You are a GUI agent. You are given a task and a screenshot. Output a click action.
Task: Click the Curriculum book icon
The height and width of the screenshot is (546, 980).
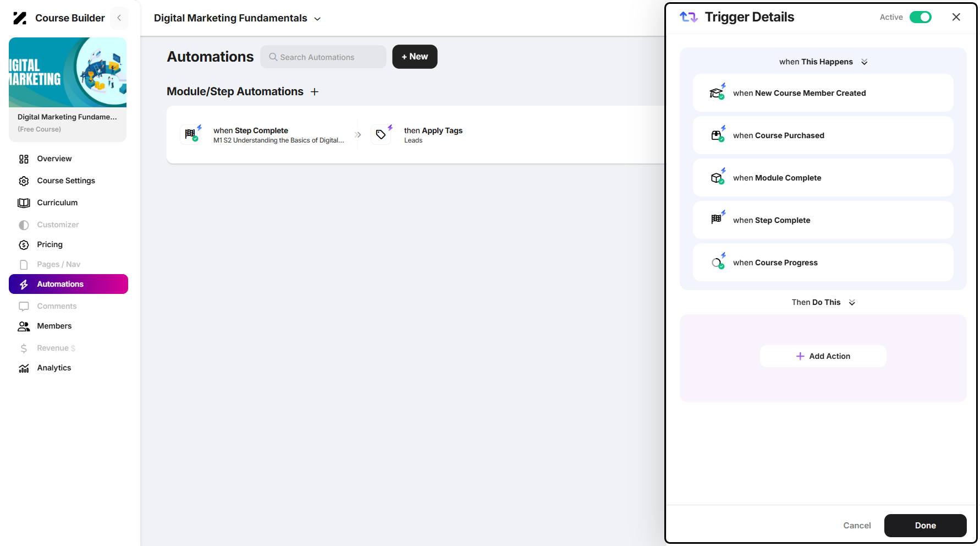click(x=24, y=203)
